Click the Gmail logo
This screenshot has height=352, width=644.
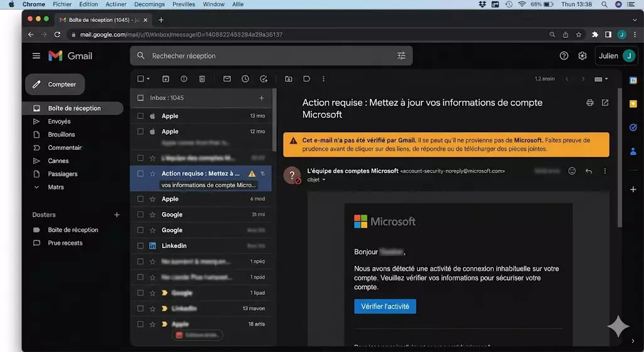[x=70, y=56]
